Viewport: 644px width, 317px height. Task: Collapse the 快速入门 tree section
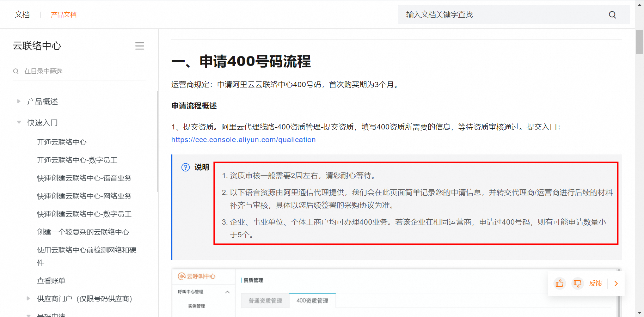click(19, 122)
